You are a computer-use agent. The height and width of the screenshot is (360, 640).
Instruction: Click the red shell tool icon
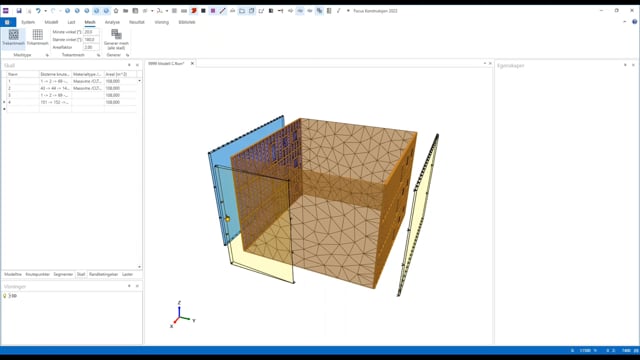[x=194, y=11]
